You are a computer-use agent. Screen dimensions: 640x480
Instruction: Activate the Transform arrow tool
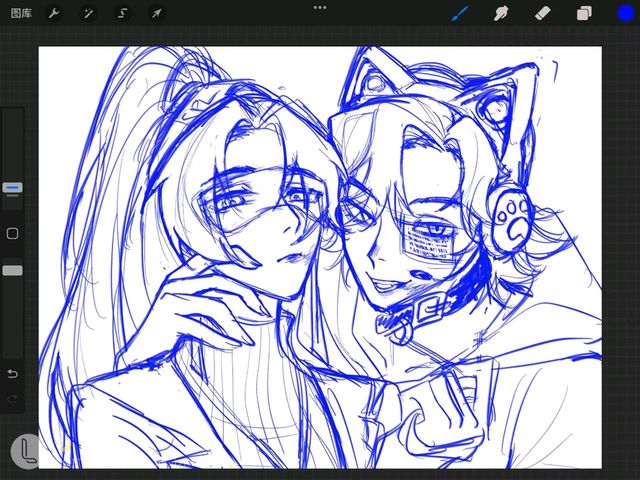[156, 14]
